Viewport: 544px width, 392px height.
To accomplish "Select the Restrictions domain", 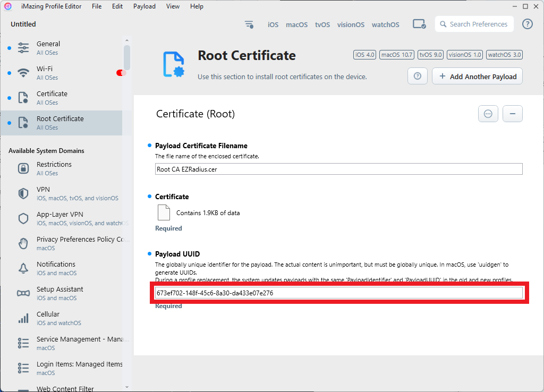I will [x=62, y=168].
